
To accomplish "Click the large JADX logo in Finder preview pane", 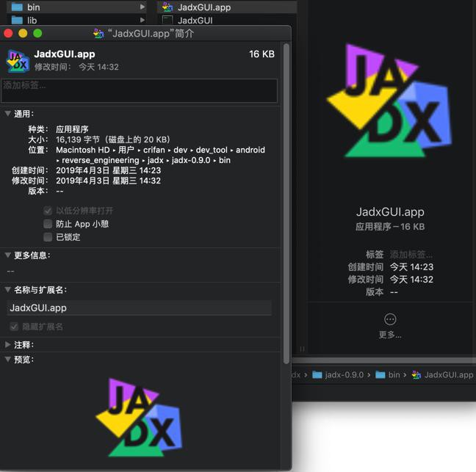I will click(389, 101).
